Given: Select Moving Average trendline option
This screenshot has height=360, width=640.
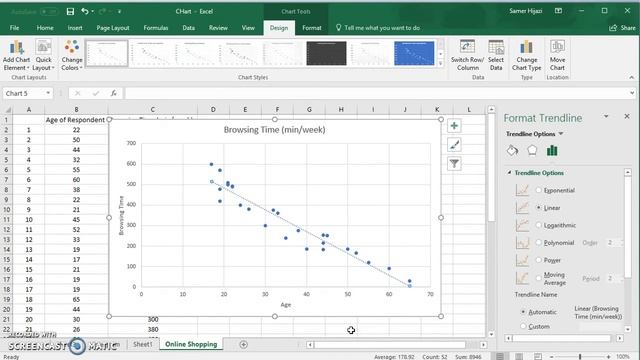Looking at the screenshot, I should (x=538, y=278).
